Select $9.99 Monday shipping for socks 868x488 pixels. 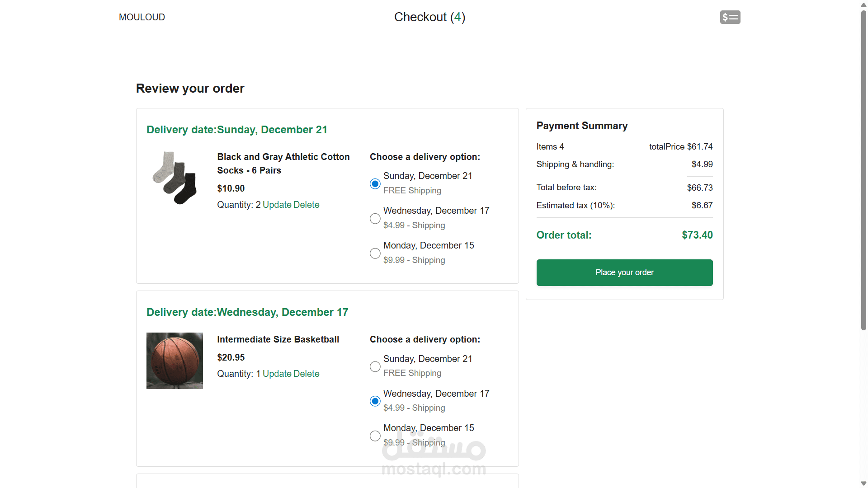(x=375, y=253)
